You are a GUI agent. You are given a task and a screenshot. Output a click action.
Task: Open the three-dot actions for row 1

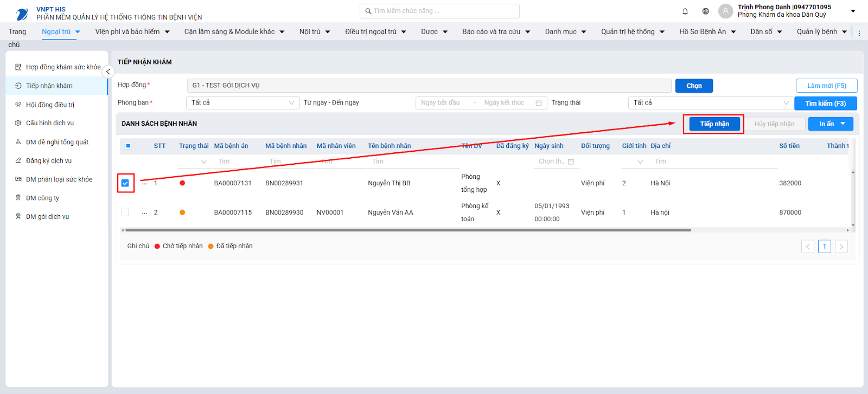144,184
